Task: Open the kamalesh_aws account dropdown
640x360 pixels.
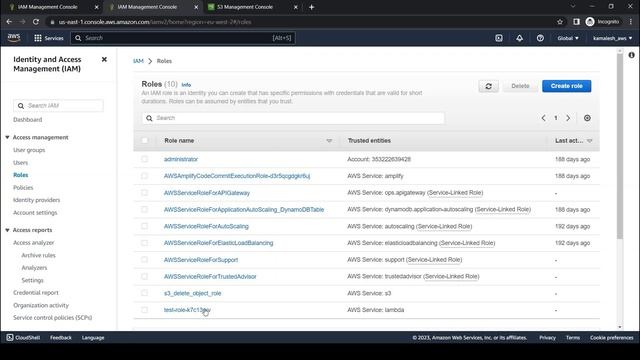Action: coord(612,38)
